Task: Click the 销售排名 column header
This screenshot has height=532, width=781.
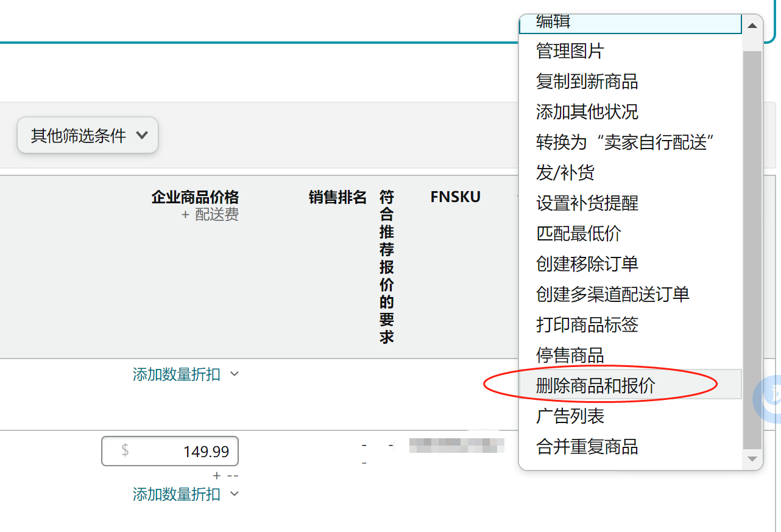Action: (x=338, y=197)
